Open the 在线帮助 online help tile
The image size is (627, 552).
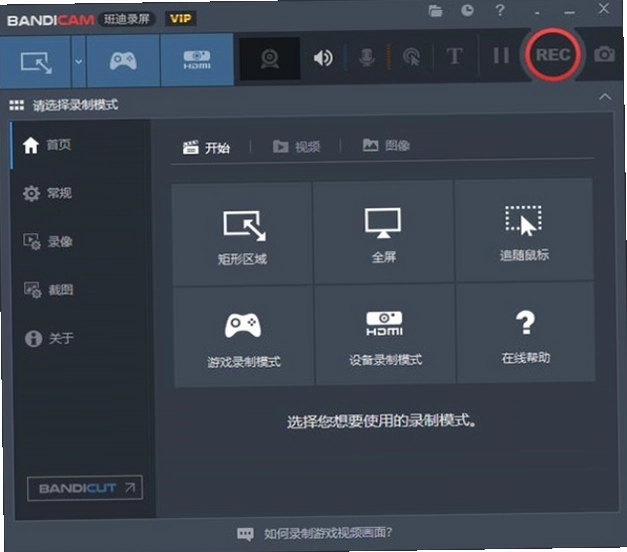(526, 332)
